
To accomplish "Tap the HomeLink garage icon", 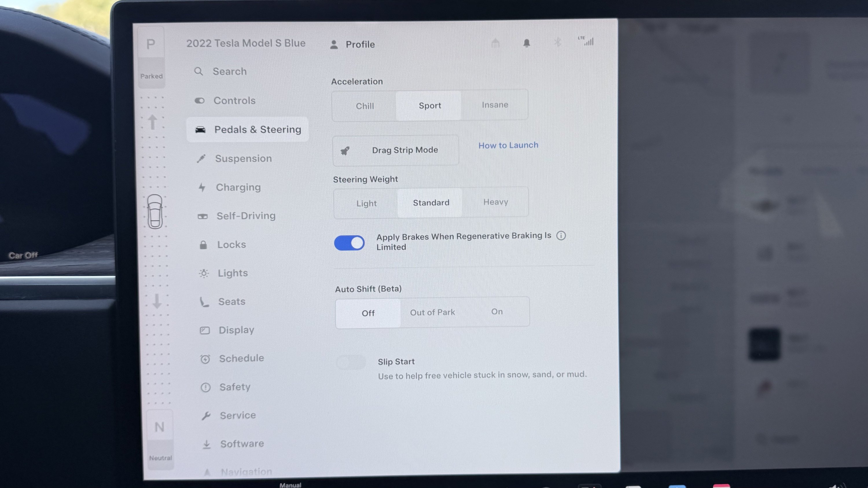I will pos(495,43).
